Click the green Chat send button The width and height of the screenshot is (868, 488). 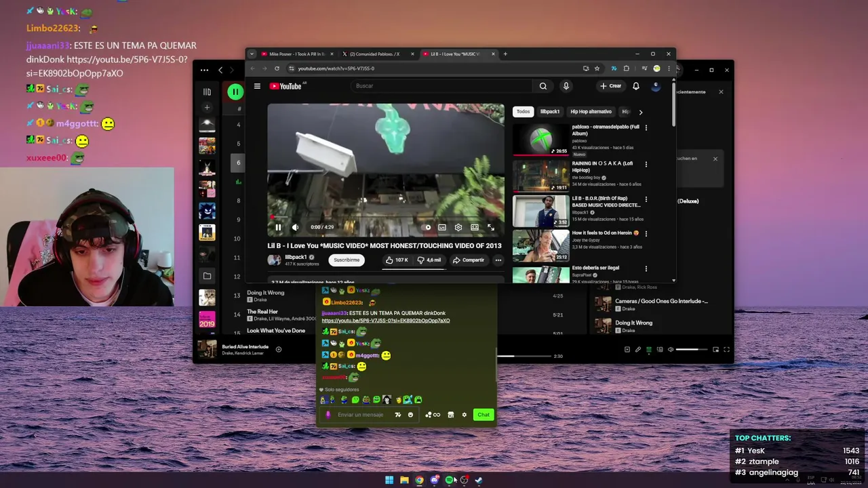483,415
